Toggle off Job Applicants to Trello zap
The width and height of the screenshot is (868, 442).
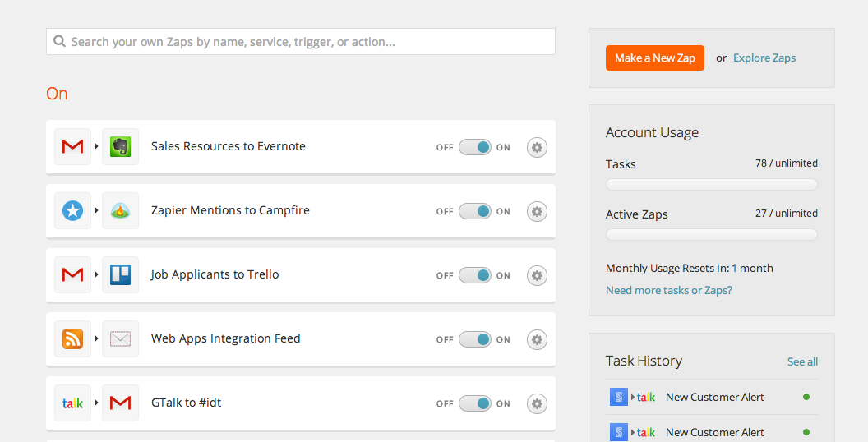pyautogui.click(x=475, y=275)
